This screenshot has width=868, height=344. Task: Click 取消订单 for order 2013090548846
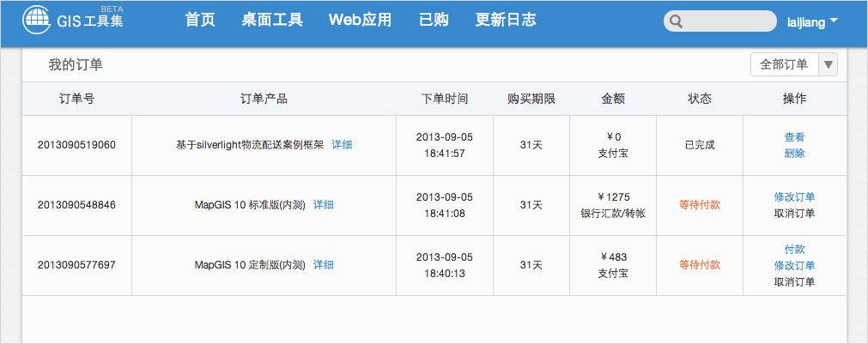[794, 214]
